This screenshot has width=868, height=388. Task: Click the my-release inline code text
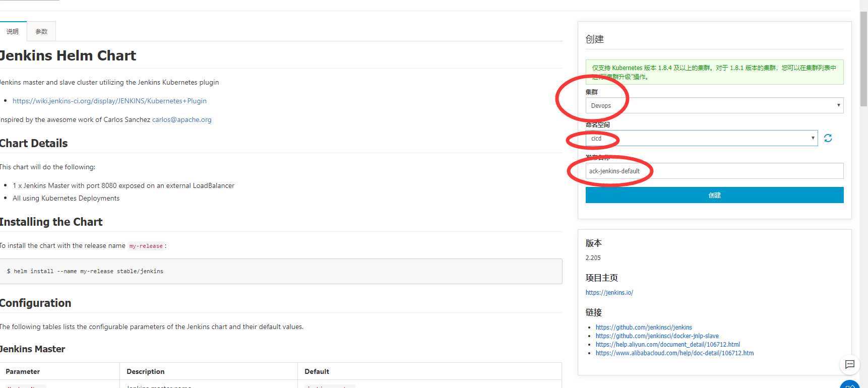pyautogui.click(x=146, y=246)
